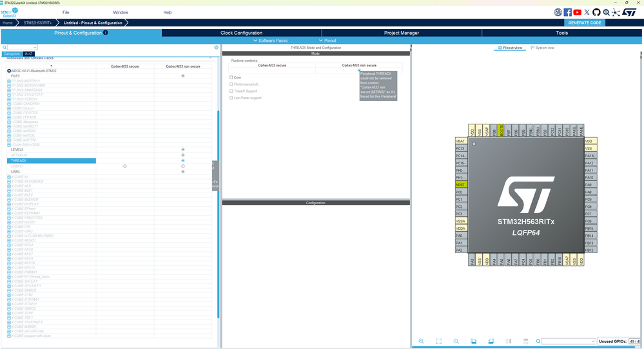This screenshot has width=644, height=351.
Task: Switch to the Clock Configuration tab
Action: [242, 33]
